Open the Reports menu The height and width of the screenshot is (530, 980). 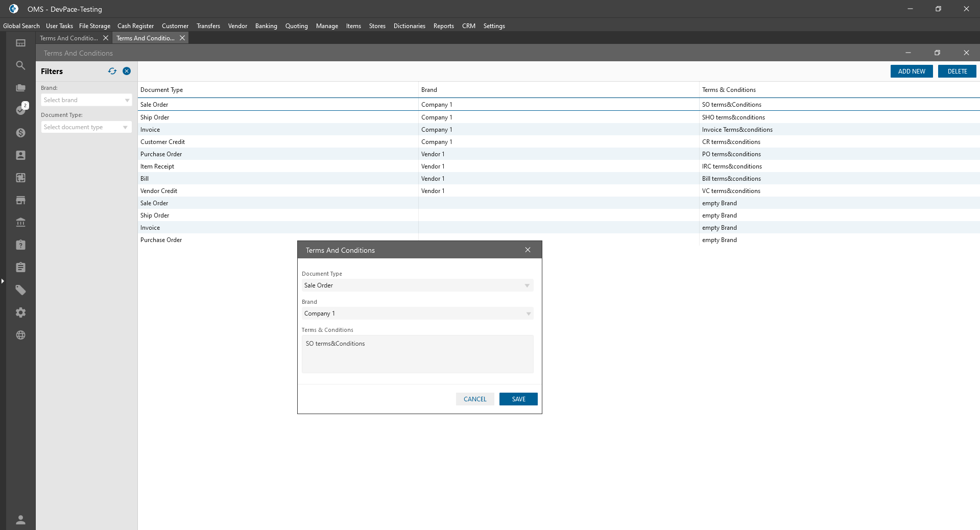tap(444, 26)
